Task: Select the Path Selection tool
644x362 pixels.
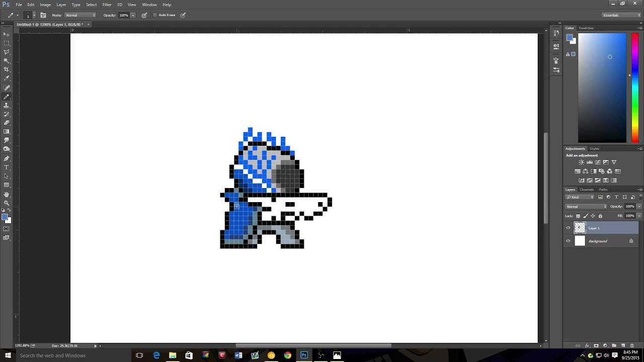Action: click(7, 176)
